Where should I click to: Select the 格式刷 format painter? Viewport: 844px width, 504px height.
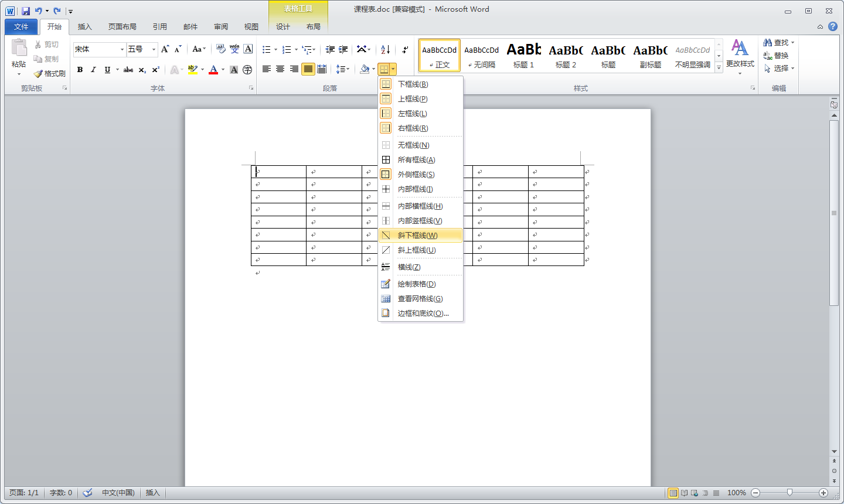[50, 73]
